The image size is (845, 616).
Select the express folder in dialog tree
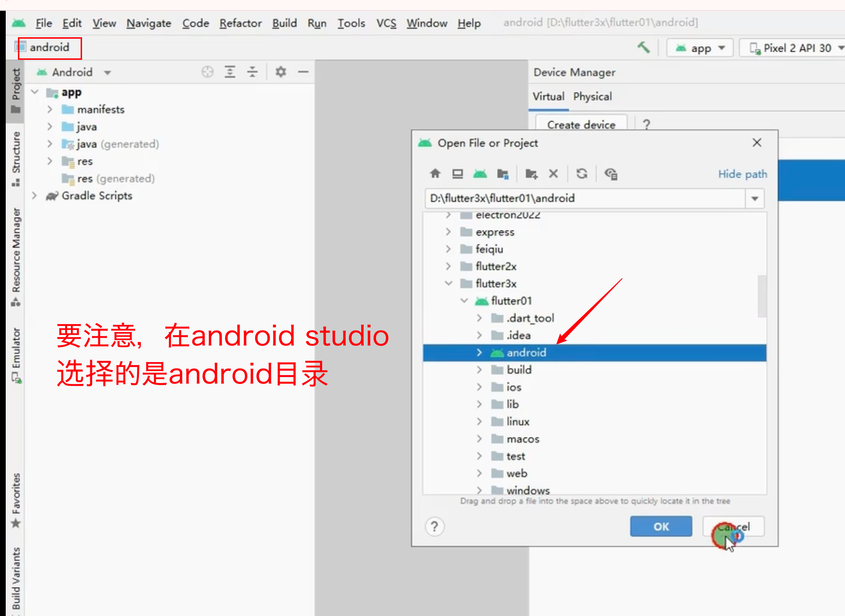tap(495, 232)
